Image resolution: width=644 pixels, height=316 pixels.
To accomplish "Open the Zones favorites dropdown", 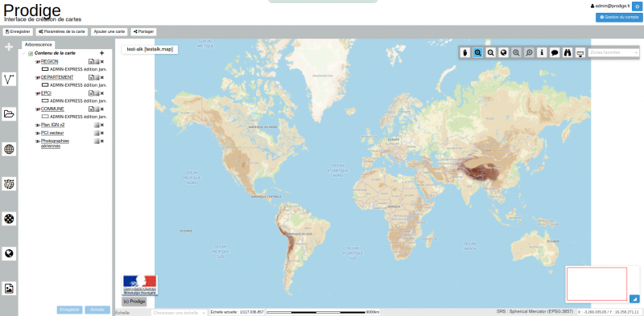I will tap(613, 52).
